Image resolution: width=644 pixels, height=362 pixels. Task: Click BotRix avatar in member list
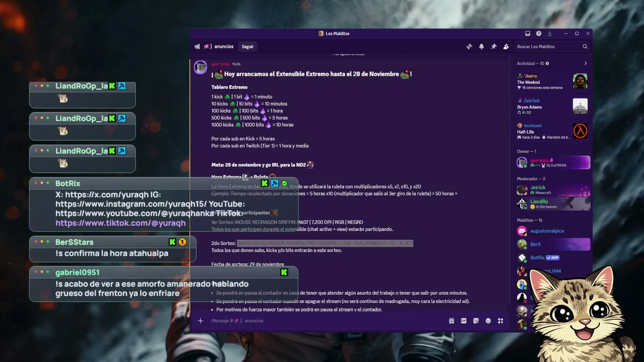click(522, 258)
